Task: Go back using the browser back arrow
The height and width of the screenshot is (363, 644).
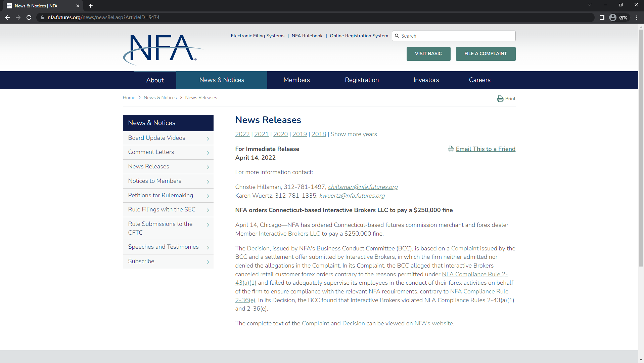Action: pos(7,17)
